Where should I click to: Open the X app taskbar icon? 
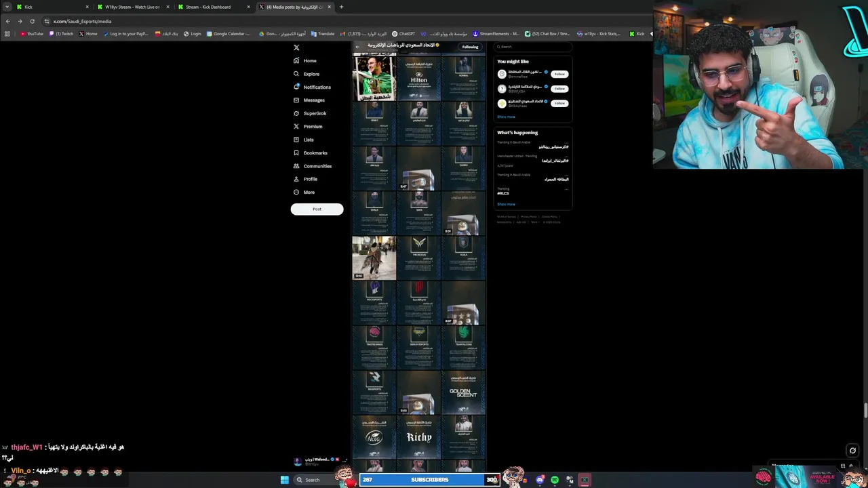pyautogui.click(x=585, y=480)
